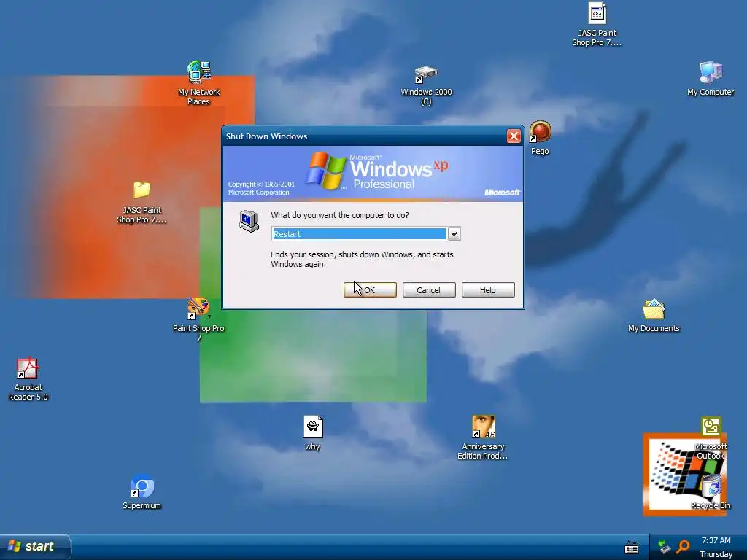The height and width of the screenshot is (560, 747).
Task: Click the computer icon in the Shut Down dialog
Action: pos(249,221)
